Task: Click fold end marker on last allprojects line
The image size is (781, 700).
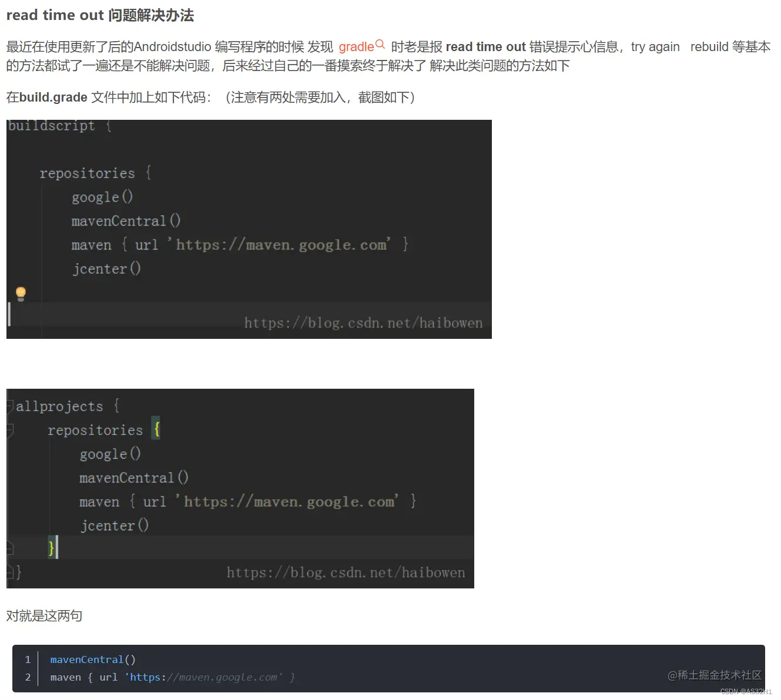Action: click(10, 572)
